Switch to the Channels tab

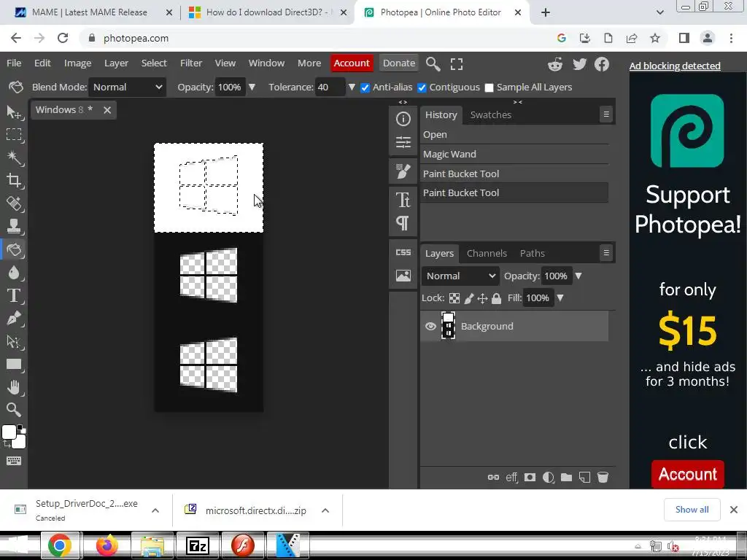tap(487, 253)
